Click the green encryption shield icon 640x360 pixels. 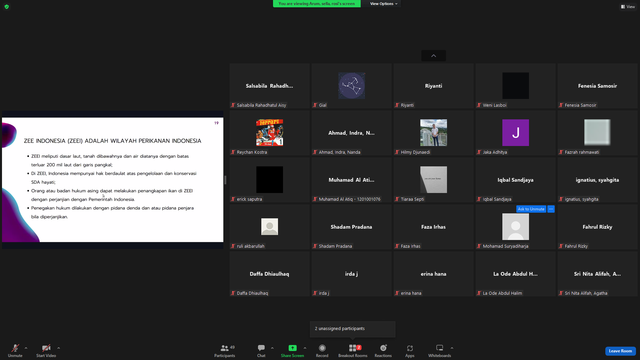pyautogui.click(x=7, y=7)
